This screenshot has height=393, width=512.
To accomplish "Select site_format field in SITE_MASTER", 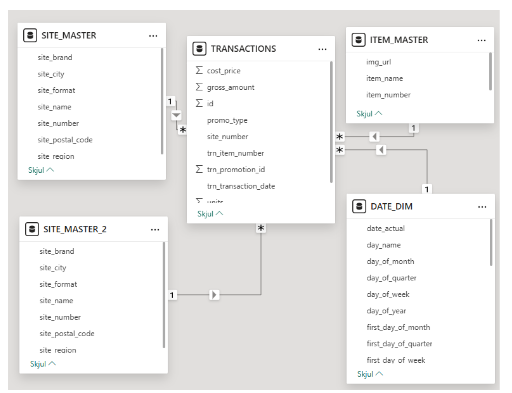I will (56, 90).
